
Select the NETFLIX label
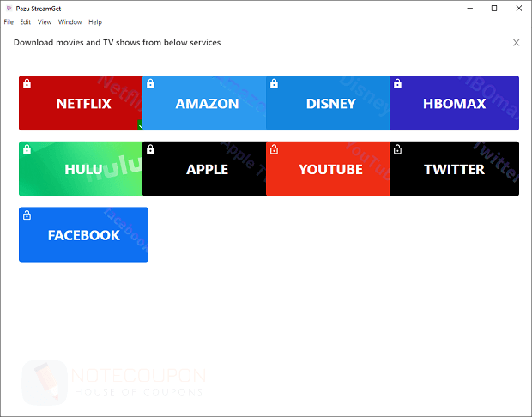click(x=83, y=104)
